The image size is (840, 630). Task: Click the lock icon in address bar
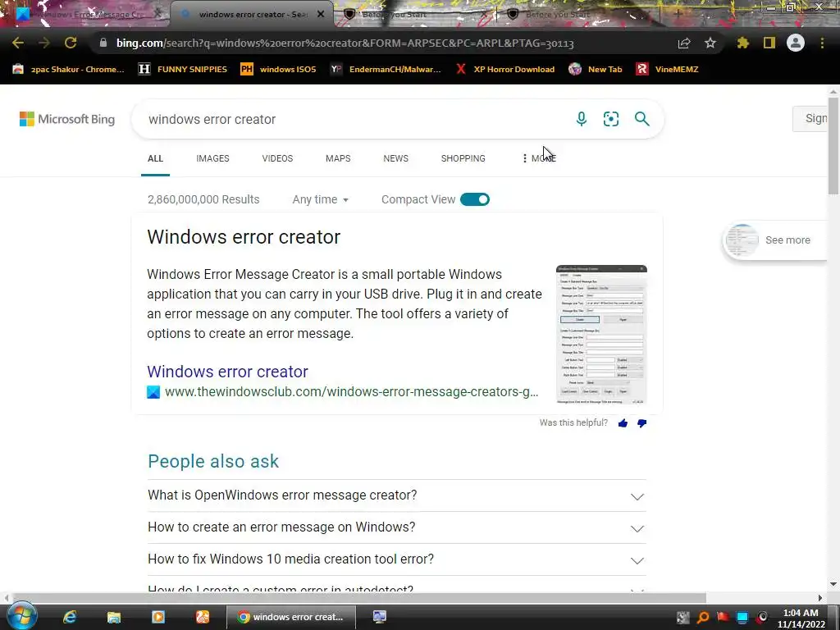(x=103, y=43)
